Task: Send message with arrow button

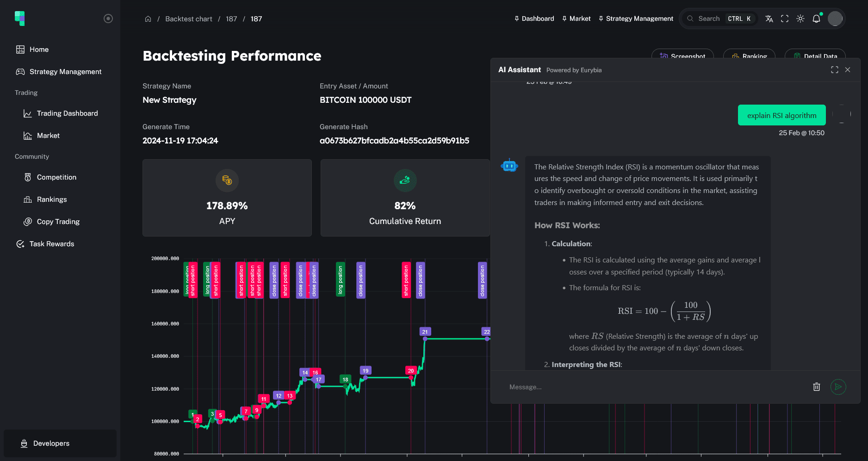Action: (838, 387)
